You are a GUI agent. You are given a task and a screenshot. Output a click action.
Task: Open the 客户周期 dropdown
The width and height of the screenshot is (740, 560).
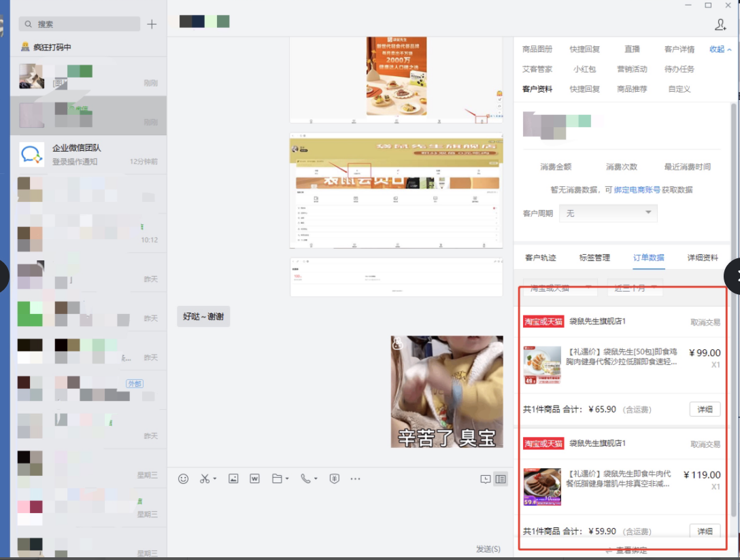tap(608, 213)
